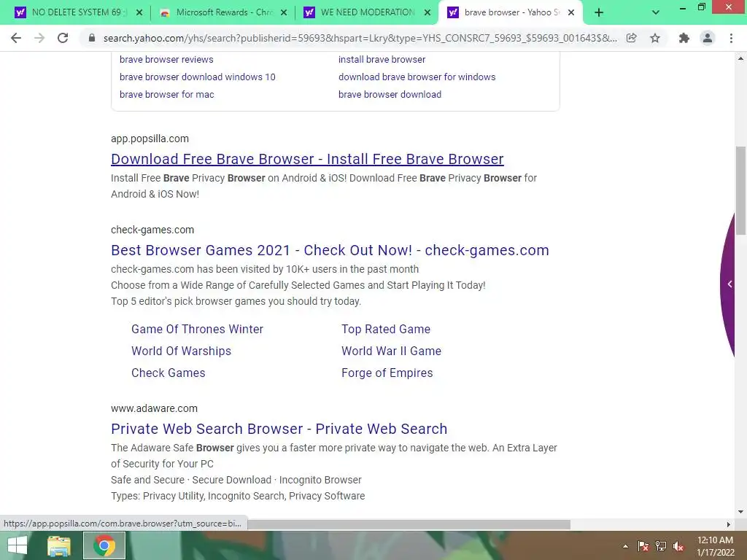Click scroll-up arrow of vertical scrollbar
The height and width of the screenshot is (560, 747).
click(741, 58)
